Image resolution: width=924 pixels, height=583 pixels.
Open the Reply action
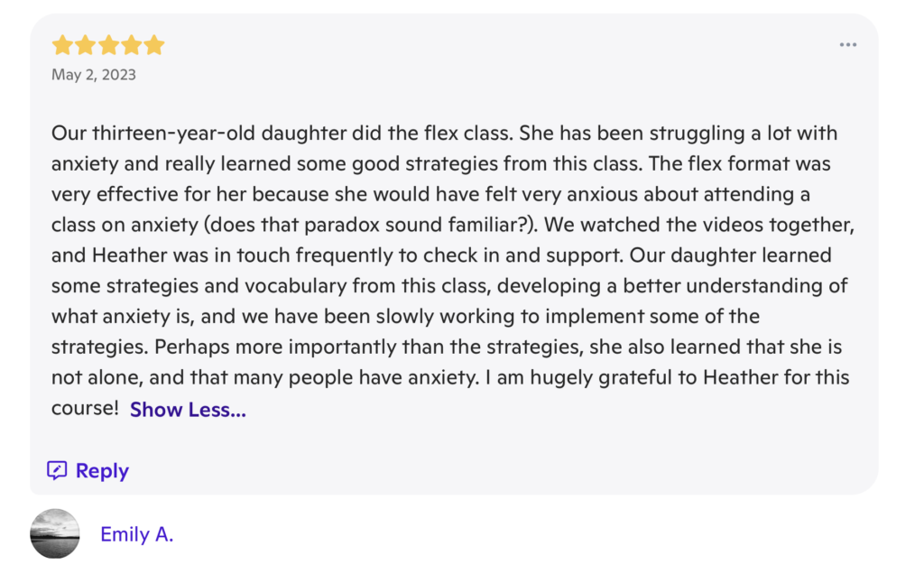coord(87,469)
